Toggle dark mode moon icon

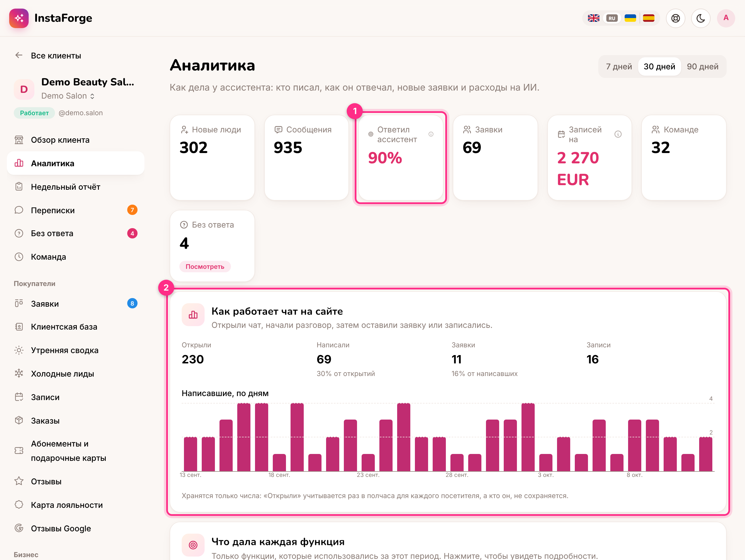[x=701, y=18]
